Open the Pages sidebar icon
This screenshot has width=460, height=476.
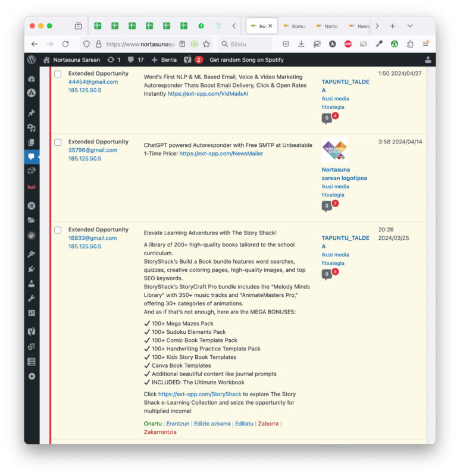32,142
